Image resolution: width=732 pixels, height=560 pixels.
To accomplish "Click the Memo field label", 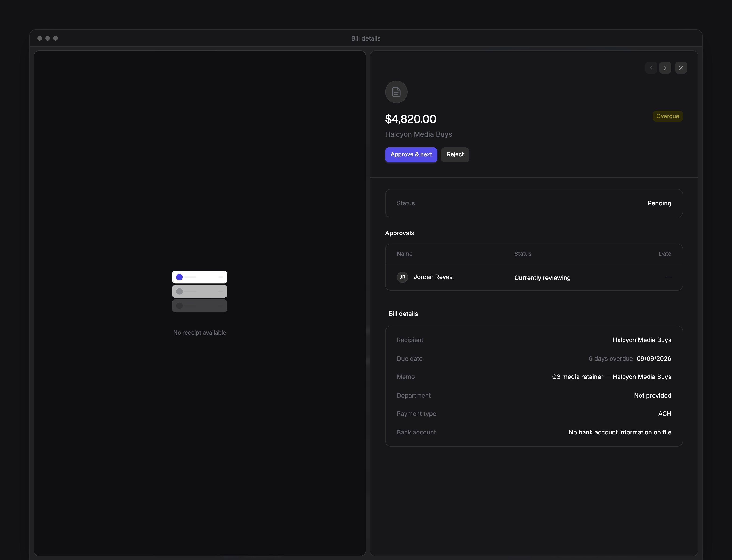I will (405, 377).
